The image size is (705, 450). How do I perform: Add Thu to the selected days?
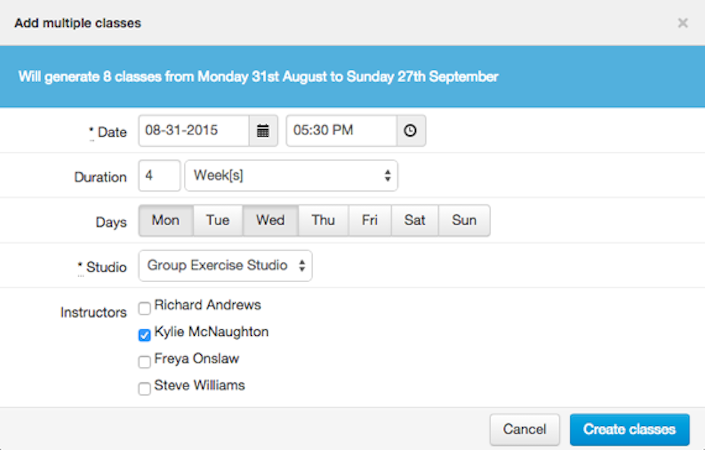(323, 221)
